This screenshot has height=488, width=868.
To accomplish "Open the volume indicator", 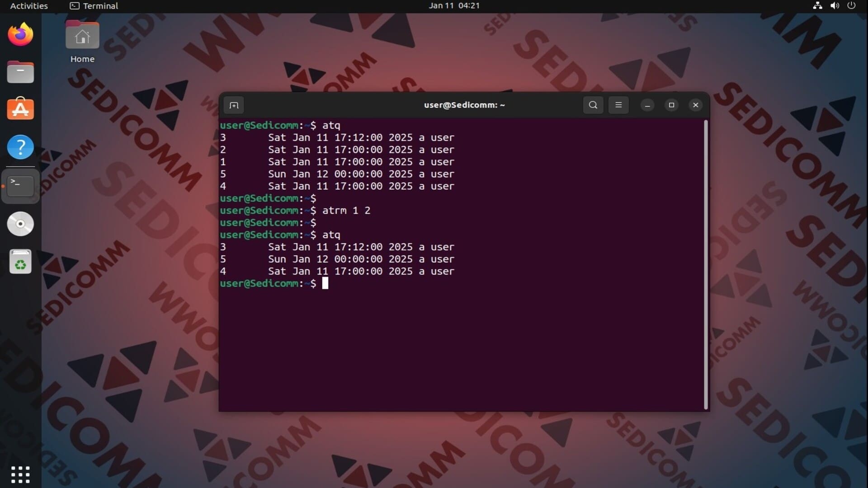I will (835, 6).
